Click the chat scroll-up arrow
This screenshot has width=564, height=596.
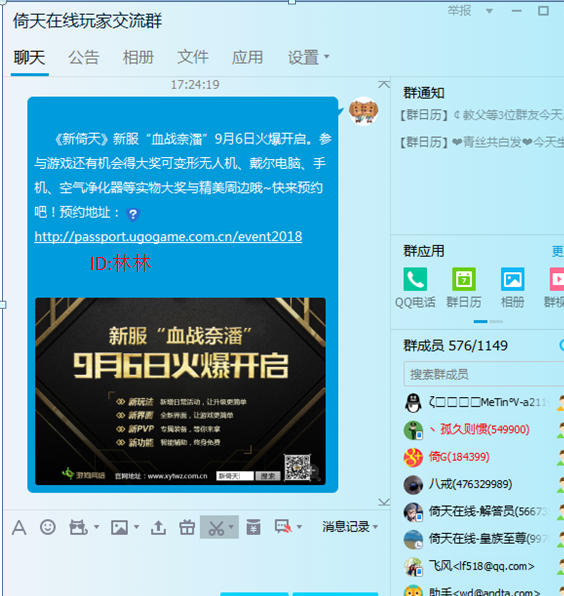pos(384,84)
